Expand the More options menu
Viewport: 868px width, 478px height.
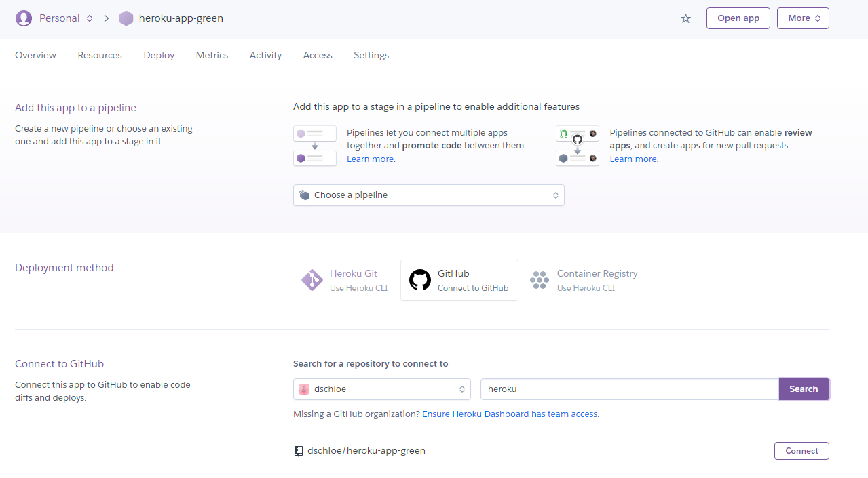click(x=802, y=18)
